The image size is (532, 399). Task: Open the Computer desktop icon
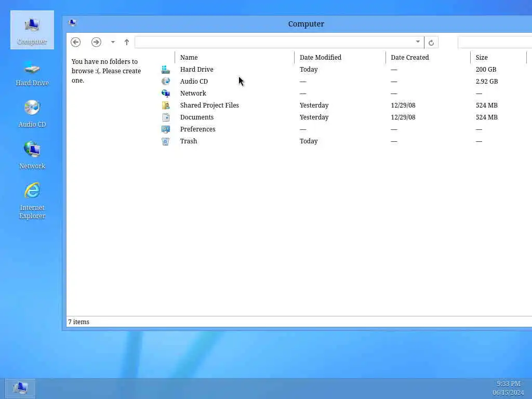pyautogui.click(x=32, y=30)
